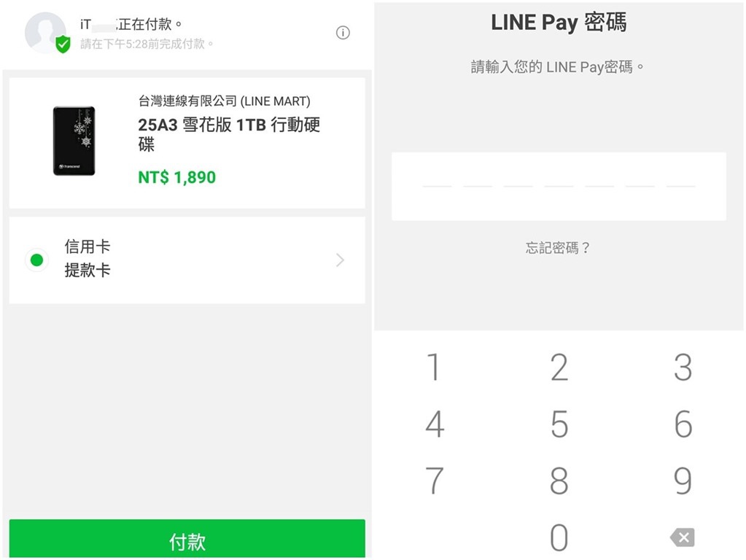
Task: Tap number 4 on the keypad
Action: 435,424
